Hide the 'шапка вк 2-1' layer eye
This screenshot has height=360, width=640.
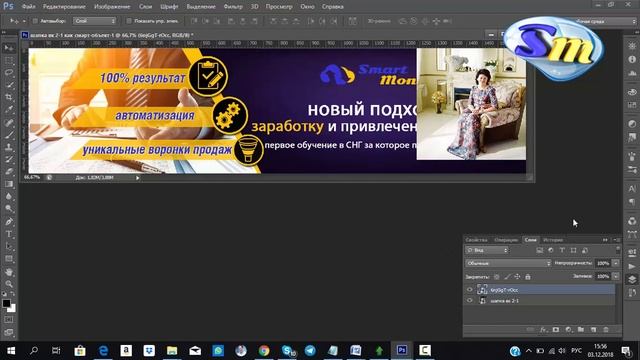(469, 300)
